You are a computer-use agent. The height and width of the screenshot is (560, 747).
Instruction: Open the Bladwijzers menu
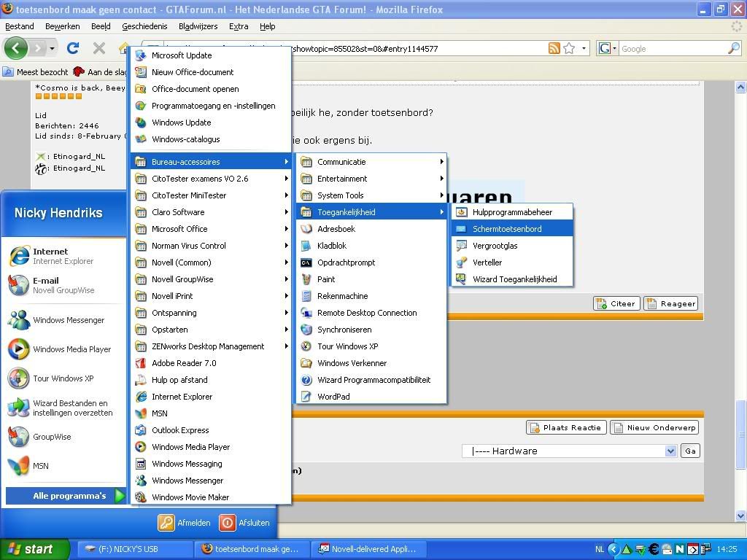pos(198,26)
